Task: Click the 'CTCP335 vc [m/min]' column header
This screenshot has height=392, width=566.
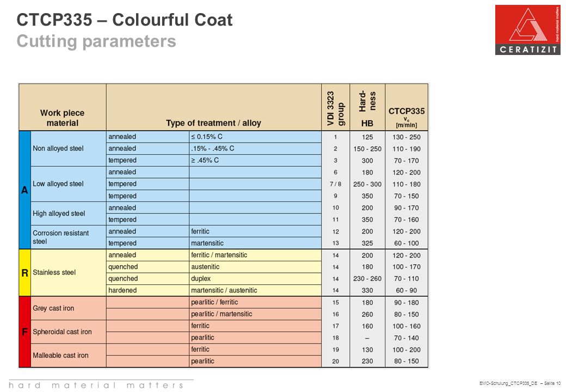Action: (407, 108)
